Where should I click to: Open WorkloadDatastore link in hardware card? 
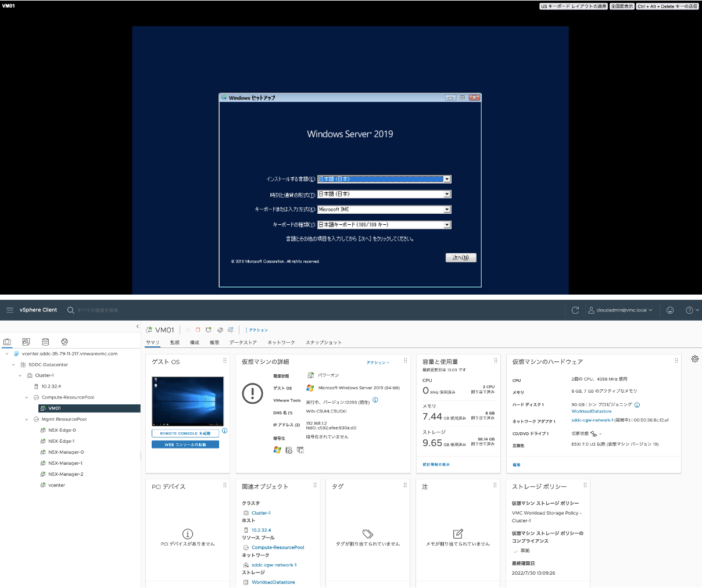coord(592,411)
